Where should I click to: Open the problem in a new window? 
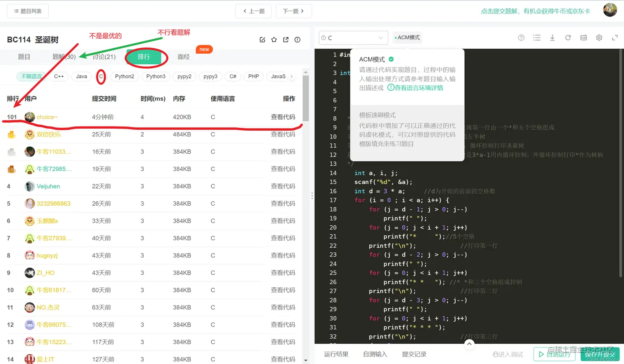point(286,40)
